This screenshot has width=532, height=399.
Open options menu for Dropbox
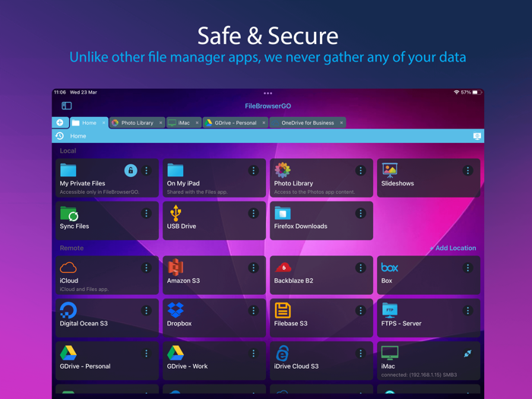click(x=253, y=310)
